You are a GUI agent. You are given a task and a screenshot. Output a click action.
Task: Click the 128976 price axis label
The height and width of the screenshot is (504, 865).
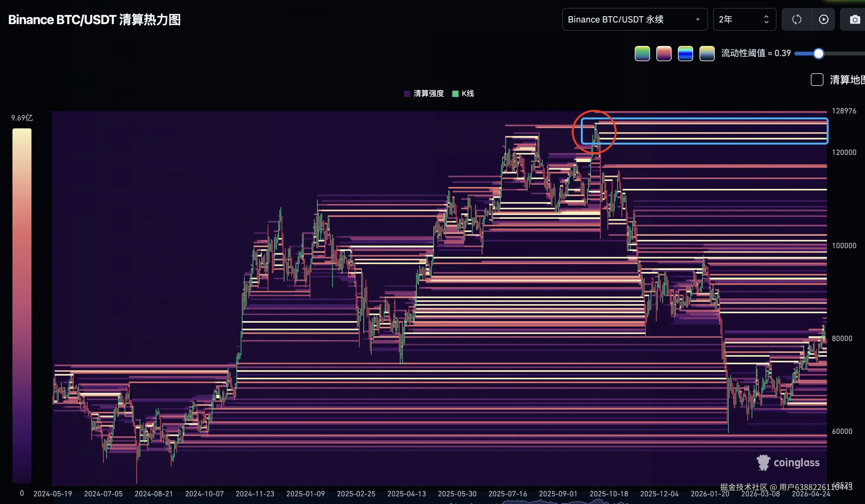click(x=844, y=111)
